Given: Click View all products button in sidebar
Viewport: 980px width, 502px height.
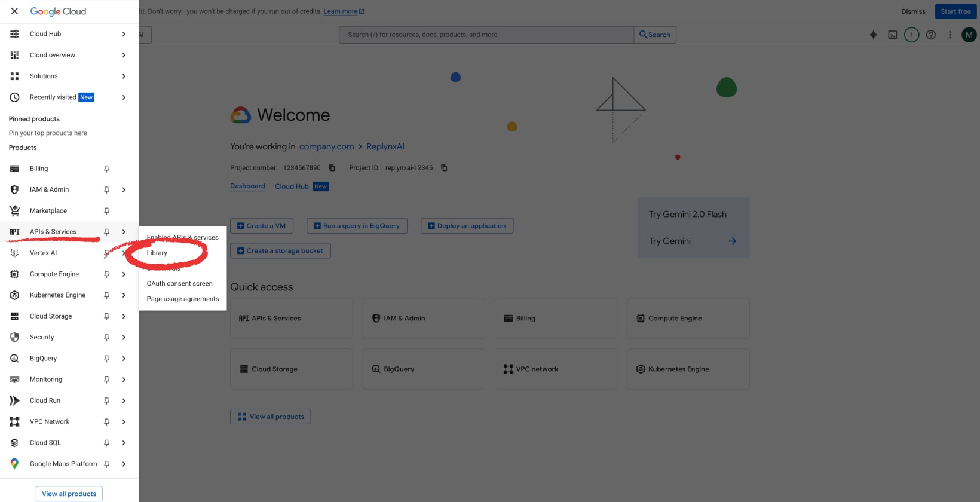Looking at the screenshot, I should pyautogui.click(x=69, y=494).
